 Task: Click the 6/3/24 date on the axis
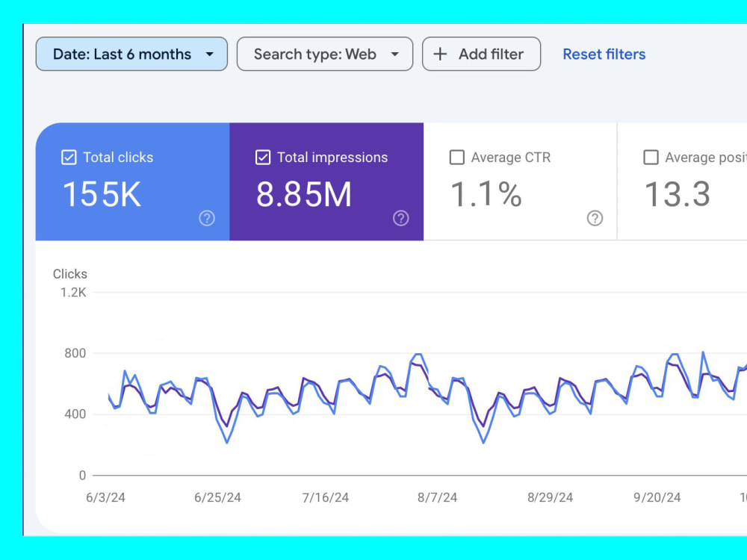click(x=106, y=497)
